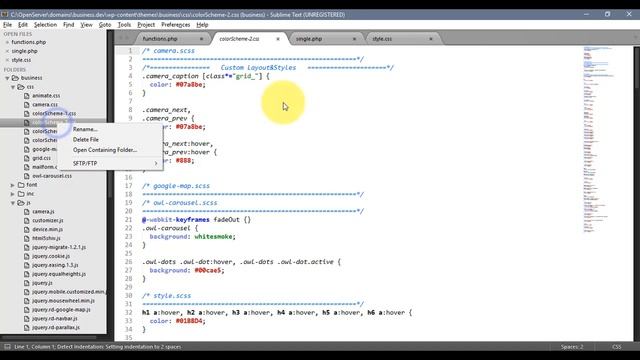The width and height of the screenshot is (640, 360).
Task: Click the code minimap
Action: coord(599,140)
